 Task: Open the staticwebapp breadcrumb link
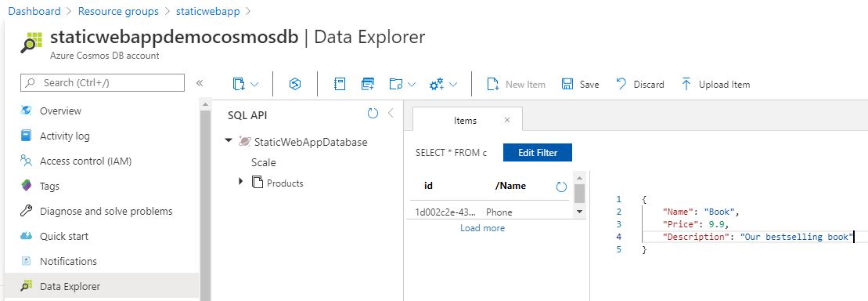pos(207,11)
